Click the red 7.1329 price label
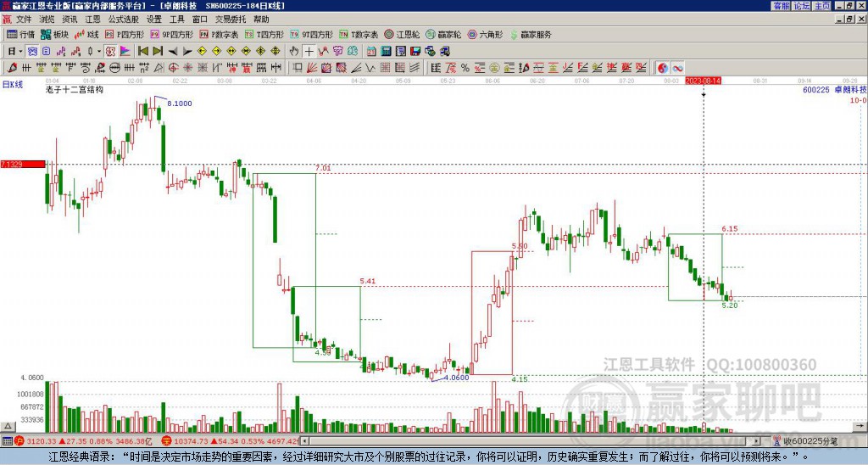This screenshot has width=868, height=465. 22,164
